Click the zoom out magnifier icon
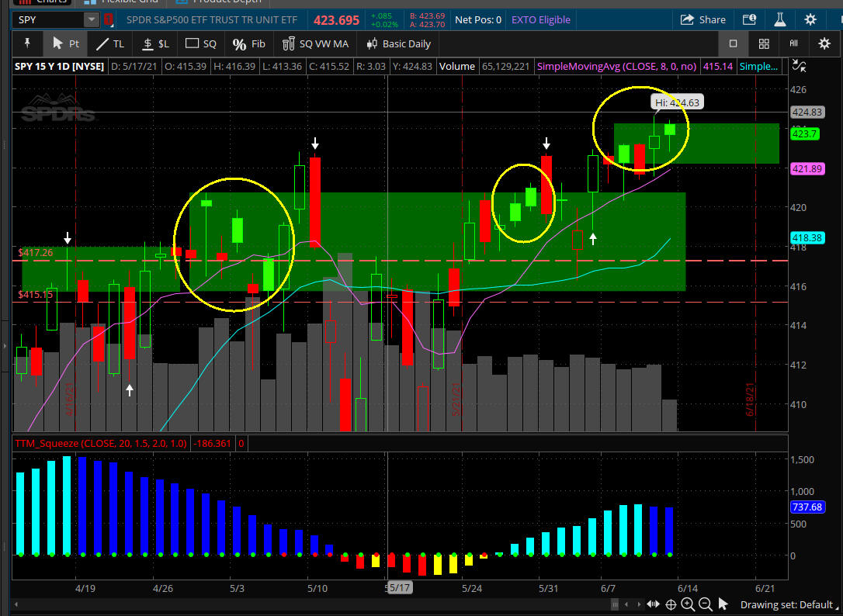This screenshot has width=843, height=616. click(x=705, y=604)
